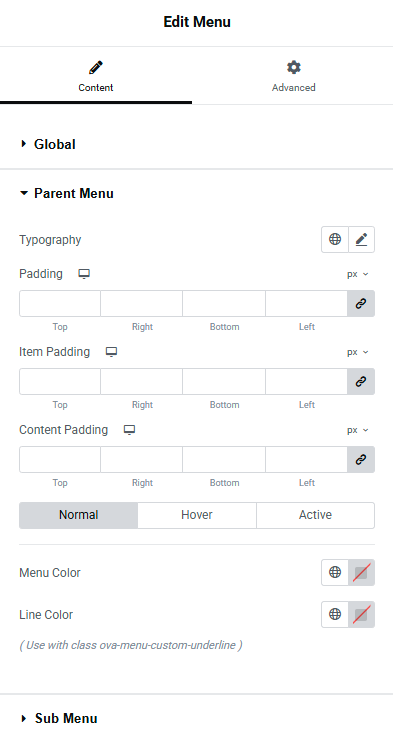Click the gear icon of Advanced tab
The image size is (393, 742).
(294, 67)
